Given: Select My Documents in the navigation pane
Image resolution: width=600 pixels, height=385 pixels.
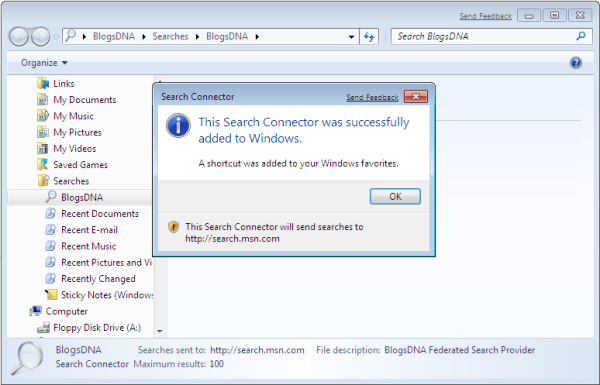Looking at the screenshot, I should point(85,100).
